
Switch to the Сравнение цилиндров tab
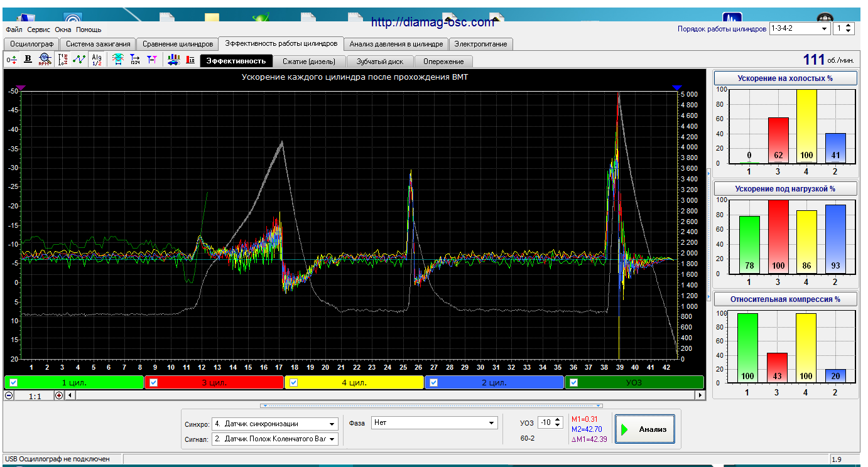click(x=178, y=44)
